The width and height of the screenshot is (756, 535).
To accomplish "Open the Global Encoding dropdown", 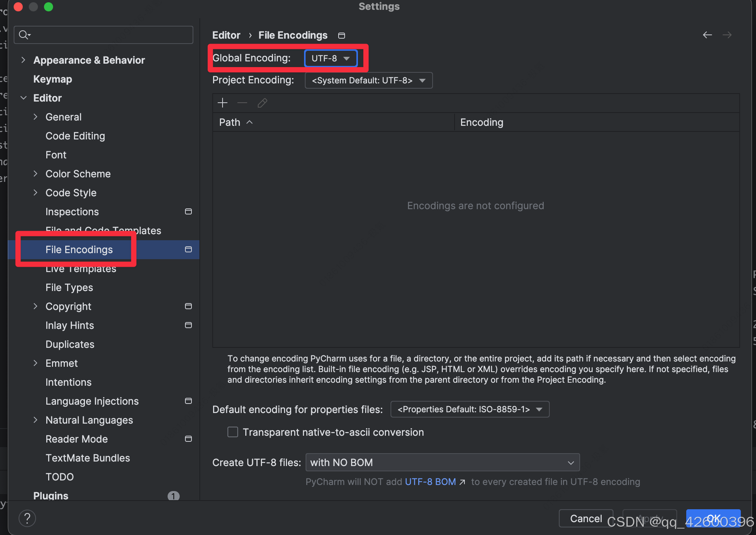I will point(331,58).
